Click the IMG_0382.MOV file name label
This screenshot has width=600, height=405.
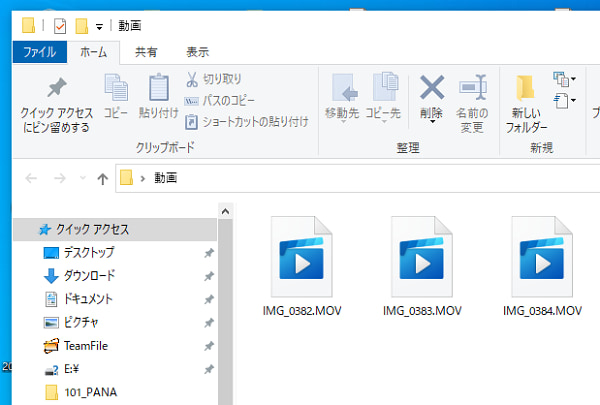point(302,311)
